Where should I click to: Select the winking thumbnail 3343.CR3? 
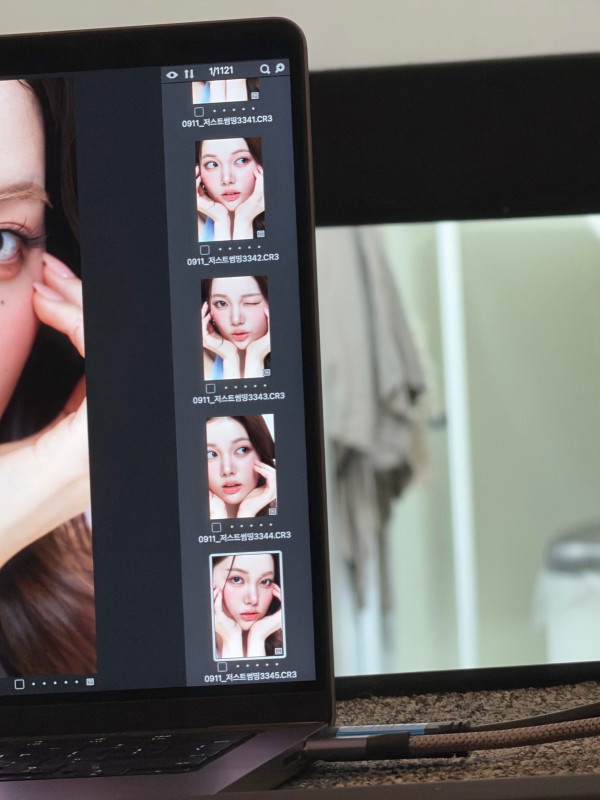click(236, 328)
